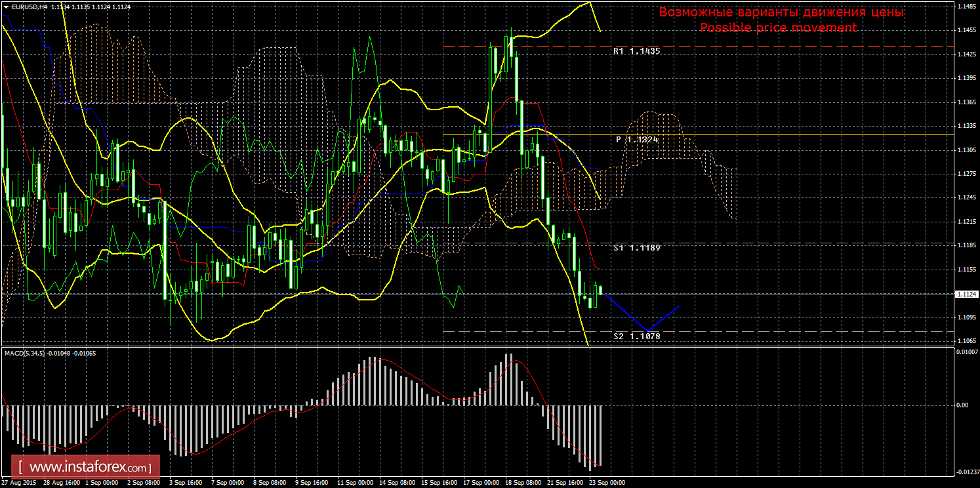Click the red 'Possible price movement' text
The image size is (980, 488).
778,28
